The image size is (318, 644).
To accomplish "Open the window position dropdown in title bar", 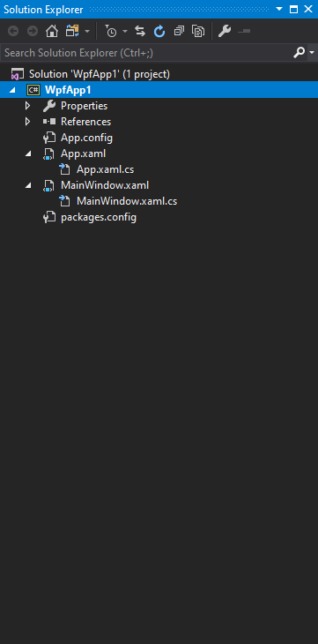I will point(279,9).
